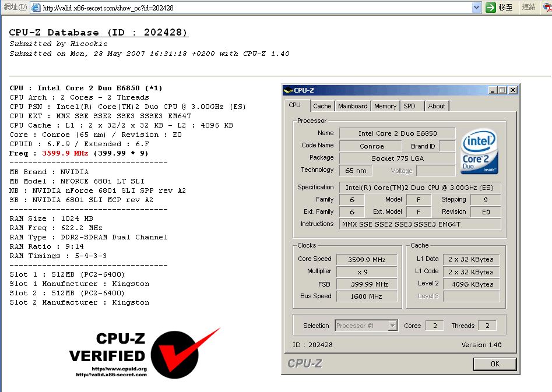
Task: Click the Code Name field Conroe
Action: pyautogui.click(x=370, y=146)
